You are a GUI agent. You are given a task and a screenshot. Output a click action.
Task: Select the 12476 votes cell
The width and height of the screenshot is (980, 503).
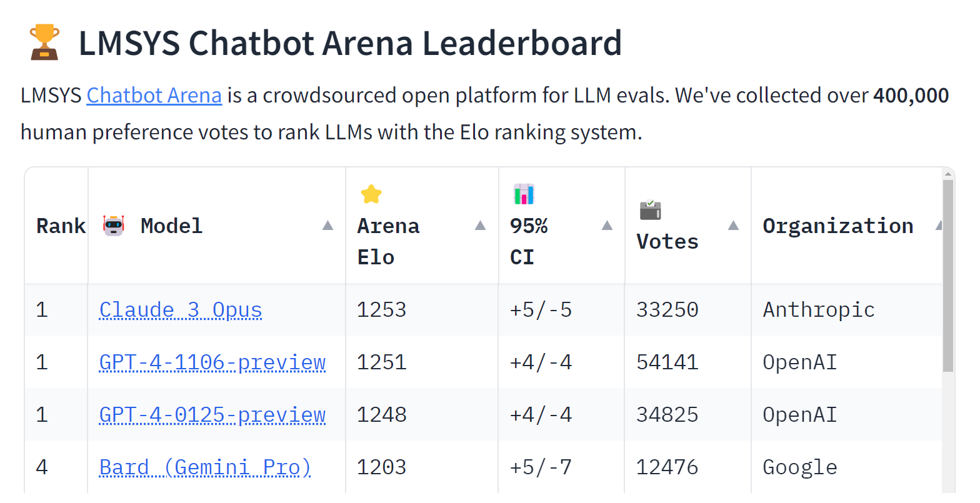click(667, 467)
